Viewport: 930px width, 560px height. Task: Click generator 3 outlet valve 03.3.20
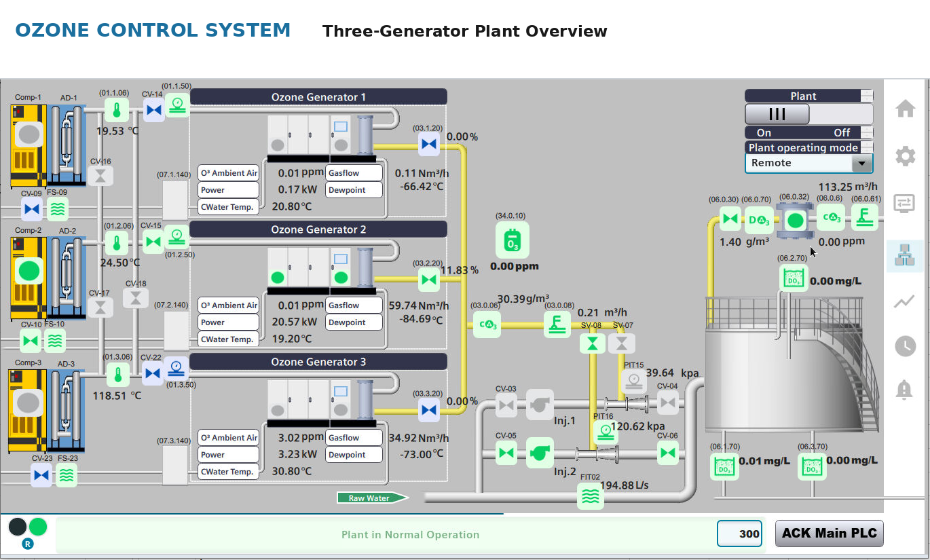(428, 410)
